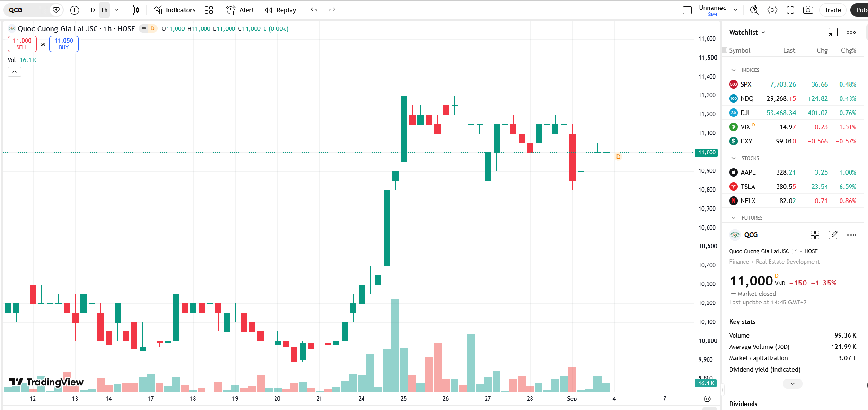Viewport: 868px width, 410px height.
Task: Select TSLA in the watchlist
Action: coord(793,187)
